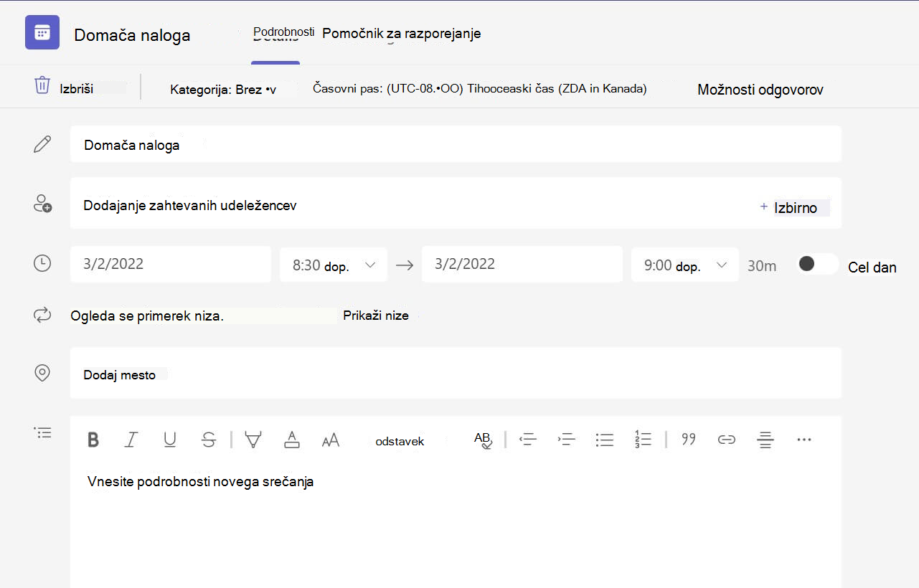This screenshot has width=919, height=588.
Task: Switch to Pomočnik za razporejanje tab
Action: coord(402,33)
